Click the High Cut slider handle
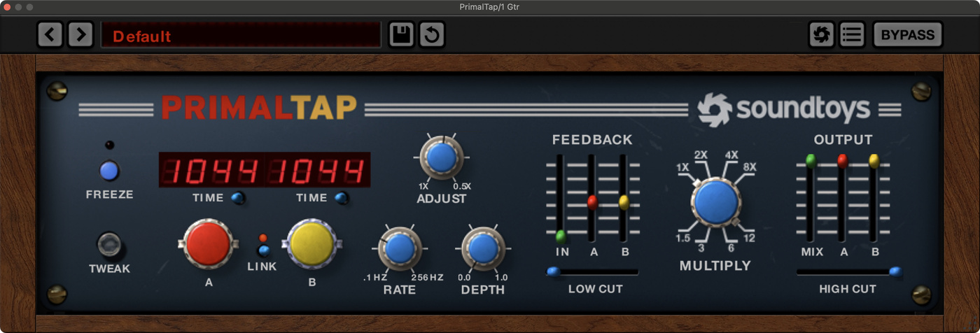Screen dimensions: 980x333 895,271
